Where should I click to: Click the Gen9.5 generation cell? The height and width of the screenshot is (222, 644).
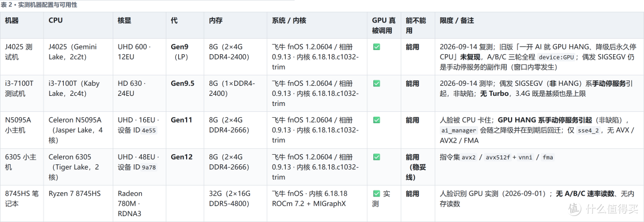pyautogui.click(x=182, y=83)
